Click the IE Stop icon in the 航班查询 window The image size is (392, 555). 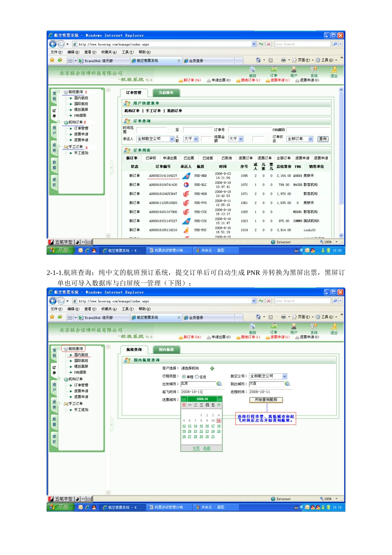269,301
